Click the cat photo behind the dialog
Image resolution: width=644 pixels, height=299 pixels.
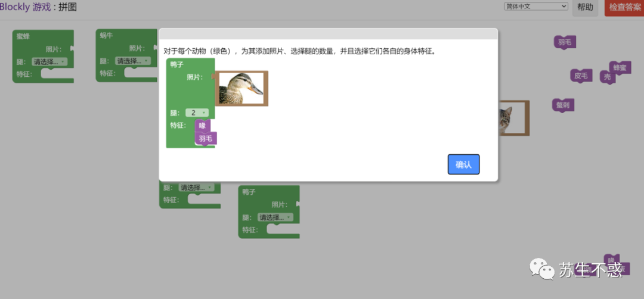[513, 118]
